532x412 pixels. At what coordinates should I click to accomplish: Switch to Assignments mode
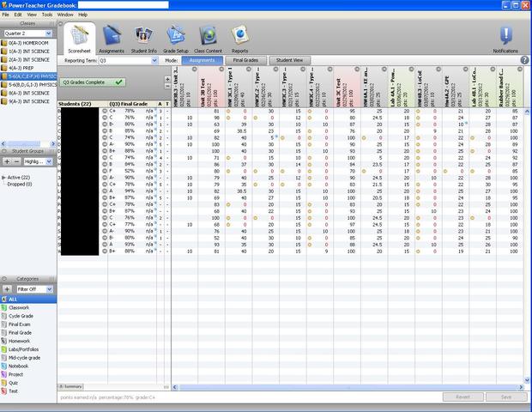[203, 60]
